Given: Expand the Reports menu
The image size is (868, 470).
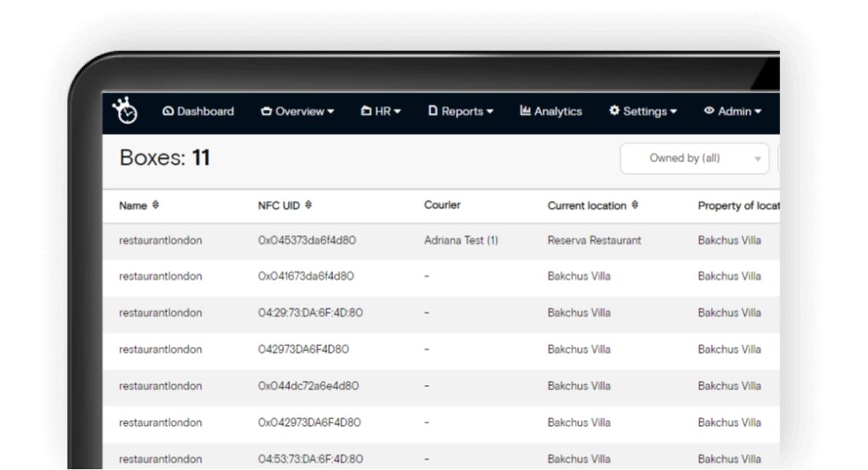Looking at the screenshot, I should click(460, 111).
